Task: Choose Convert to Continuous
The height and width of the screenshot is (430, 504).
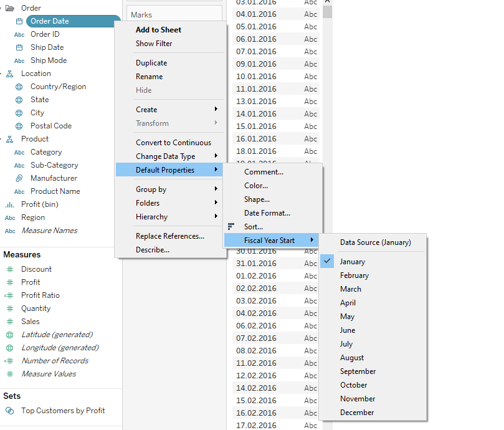Action: [173, 143]
